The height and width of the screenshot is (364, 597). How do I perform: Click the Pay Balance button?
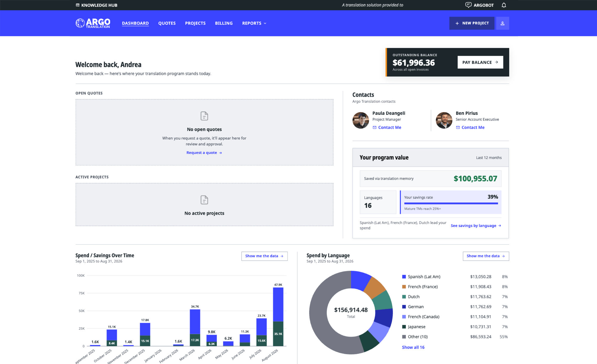pos(480,62)
